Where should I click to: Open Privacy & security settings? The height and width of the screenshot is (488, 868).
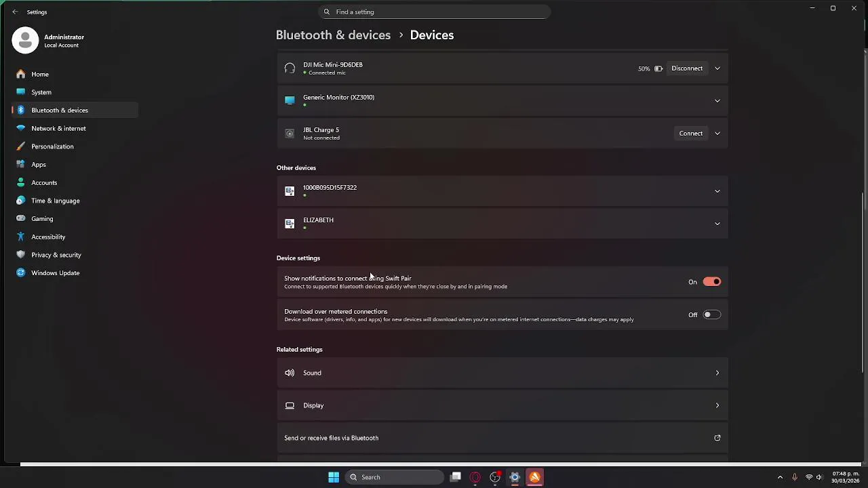pyautogui.click(x=75, y=255)
